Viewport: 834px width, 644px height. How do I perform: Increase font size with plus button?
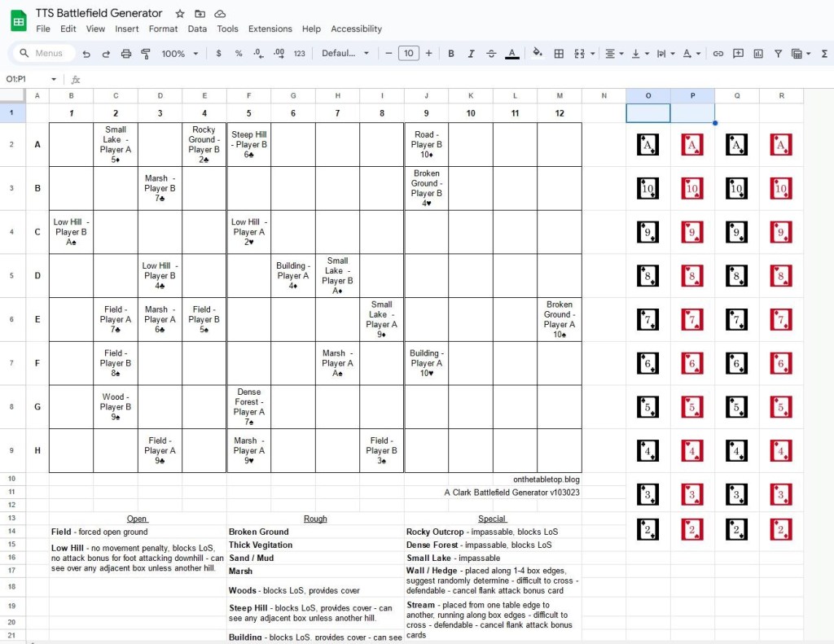[429, 54]
